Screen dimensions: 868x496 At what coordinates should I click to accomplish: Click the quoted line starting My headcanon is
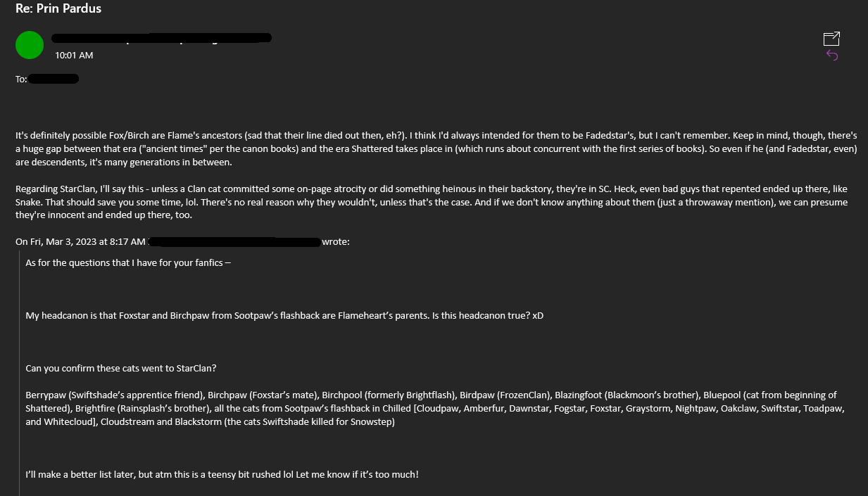click(284, 315)
